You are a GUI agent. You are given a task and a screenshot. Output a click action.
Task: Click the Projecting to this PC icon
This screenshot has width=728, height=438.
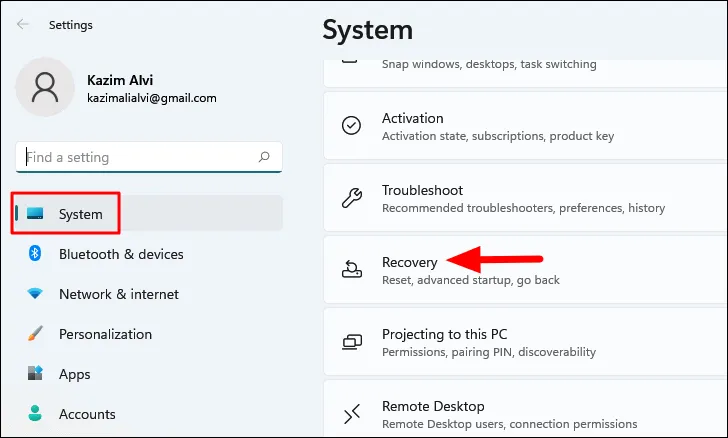click(x=352, y=342)
